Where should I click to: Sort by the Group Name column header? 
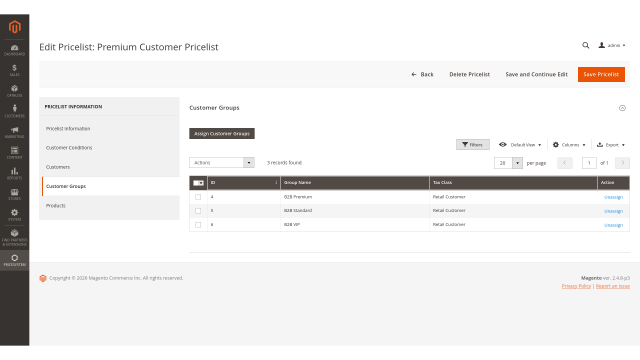pyautogui.click(x=355, y=182)
